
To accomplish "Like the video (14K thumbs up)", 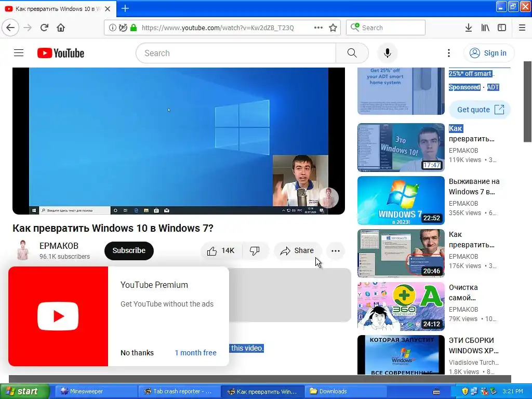I will coord(221,251).
